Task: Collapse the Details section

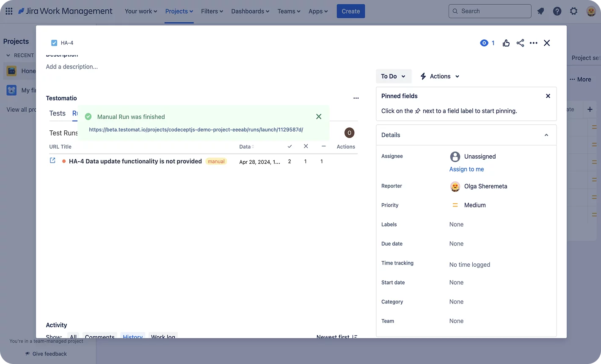Action: tap(546, 135)
